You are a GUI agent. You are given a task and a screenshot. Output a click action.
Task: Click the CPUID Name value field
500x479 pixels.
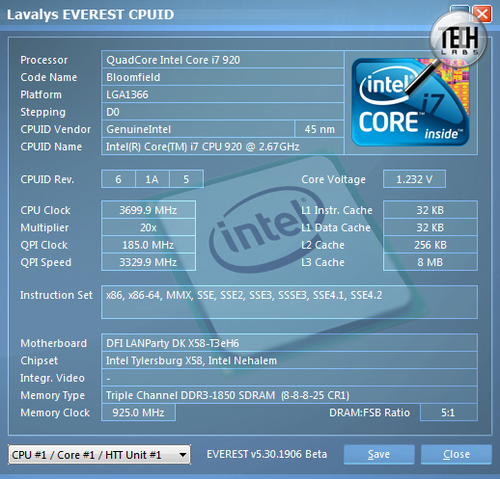coord(222,147)
